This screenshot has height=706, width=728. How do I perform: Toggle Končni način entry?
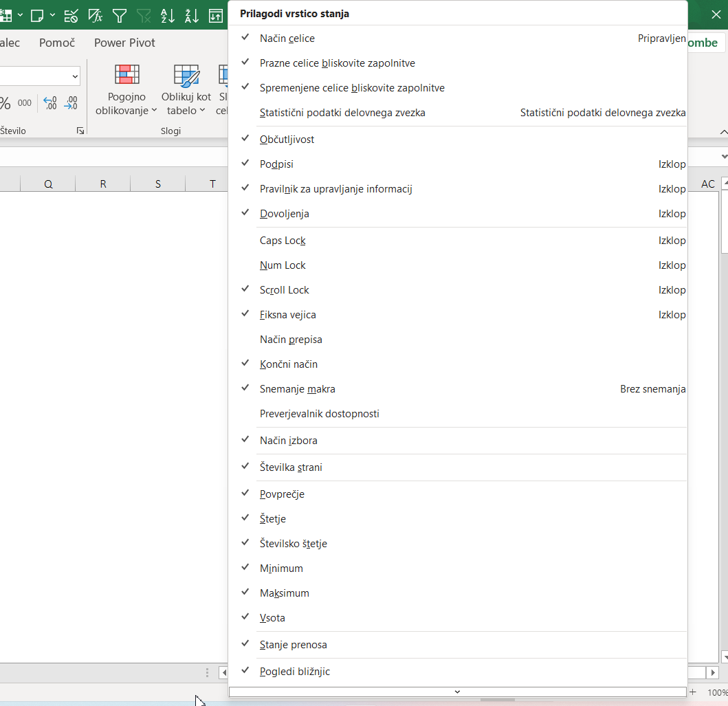[x=458, y=364]
